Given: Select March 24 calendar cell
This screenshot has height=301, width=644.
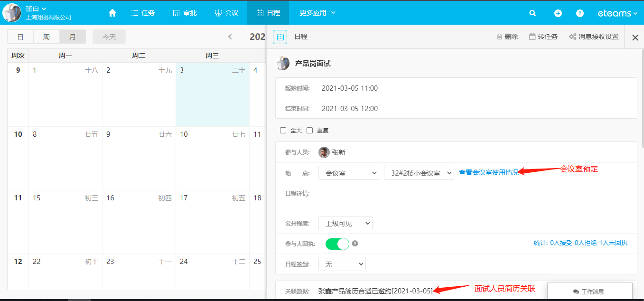Looking at the screenshot, I should coord(213,272).
